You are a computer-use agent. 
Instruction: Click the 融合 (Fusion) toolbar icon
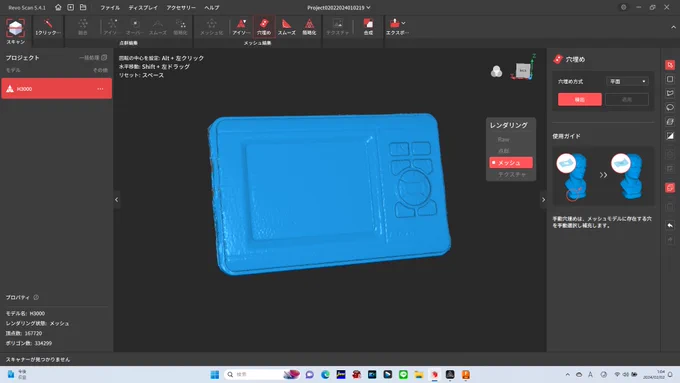coord(82,27)
